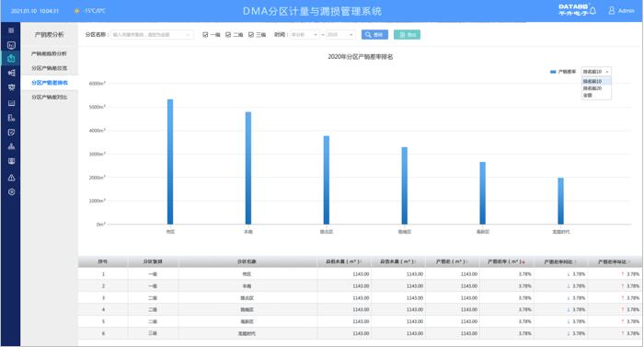The width and height of the screenshot is (644, 347).
Task: Toggle the 产销差率 chart legend entry
Action: 563,72
